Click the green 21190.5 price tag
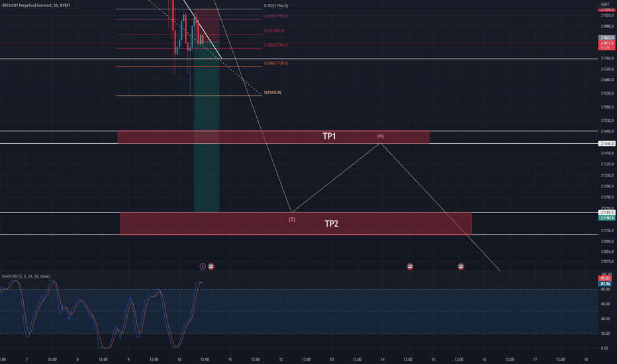Image resolution: width=617 pixels, height=364 pixels. 607,218
